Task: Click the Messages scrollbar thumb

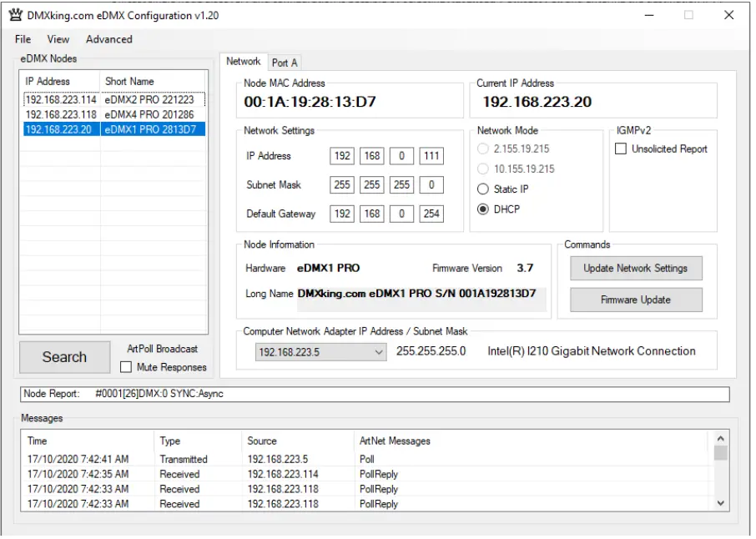Action: (x=721, y=453)
